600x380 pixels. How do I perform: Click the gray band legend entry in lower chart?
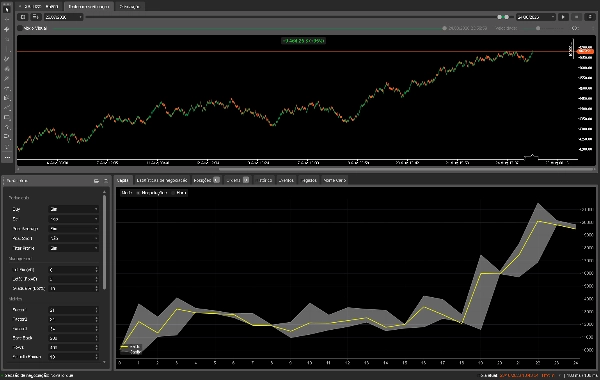130,352
